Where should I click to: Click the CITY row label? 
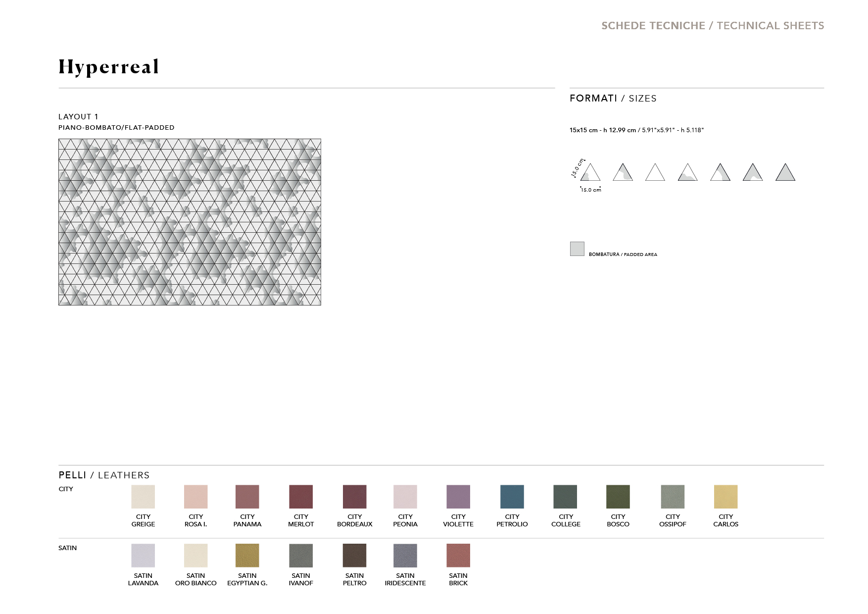(x=66, y=489)
